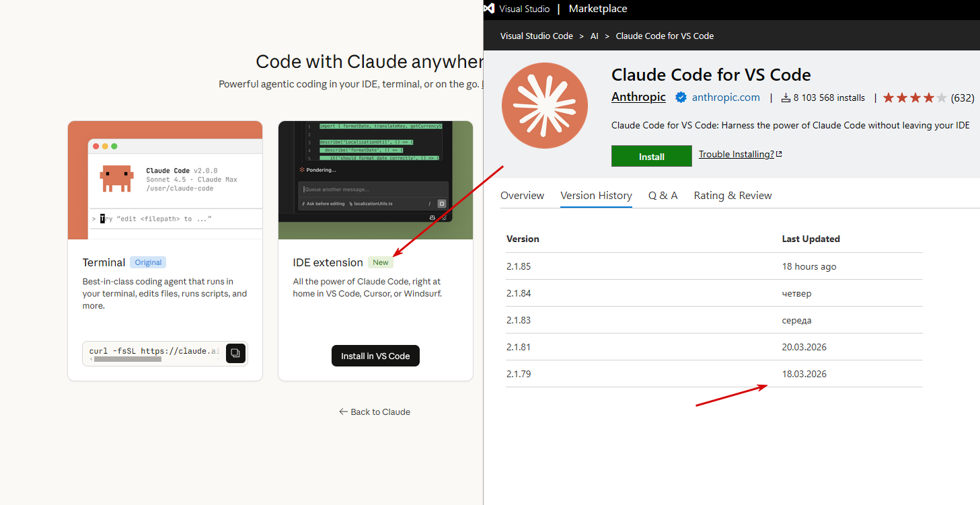980x505 pixels.
Task: Click the Visual Studio header text
Action: point(524,9)
